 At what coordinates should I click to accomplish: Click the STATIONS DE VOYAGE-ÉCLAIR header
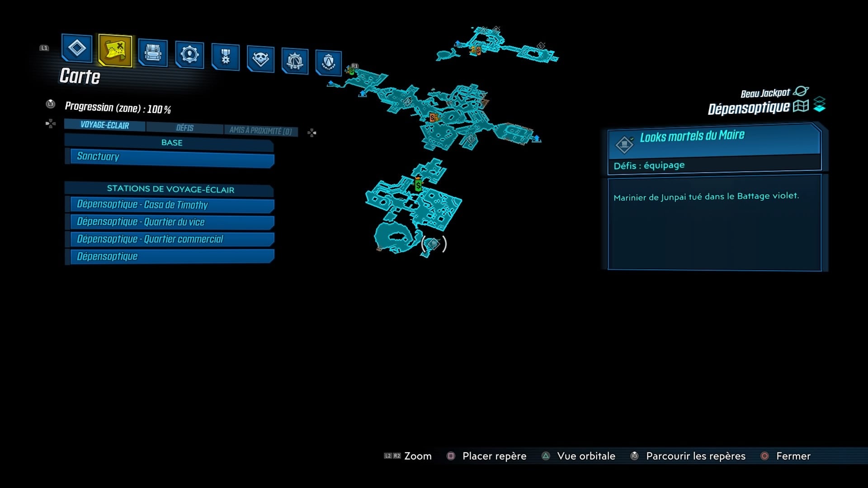click(170, 189)
